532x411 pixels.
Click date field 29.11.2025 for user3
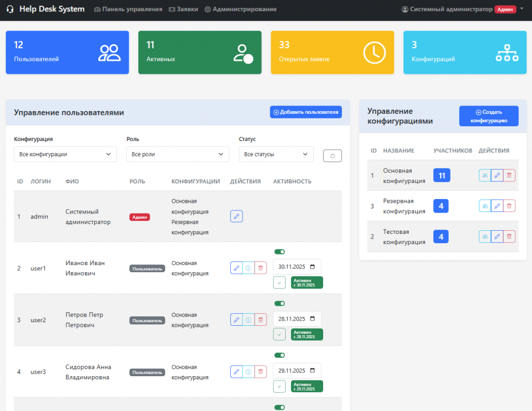click(297, 370)
